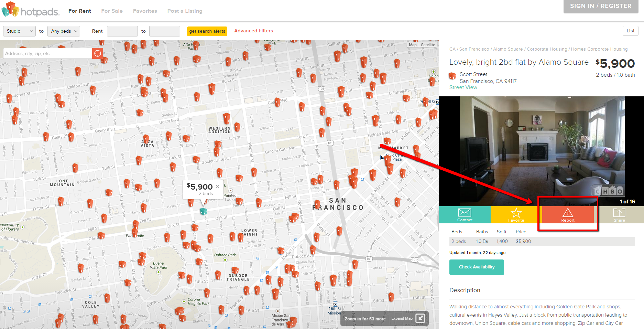Click the 16th St Mission transit icon
Screen dimensions: 644x329
click(335, 304)
